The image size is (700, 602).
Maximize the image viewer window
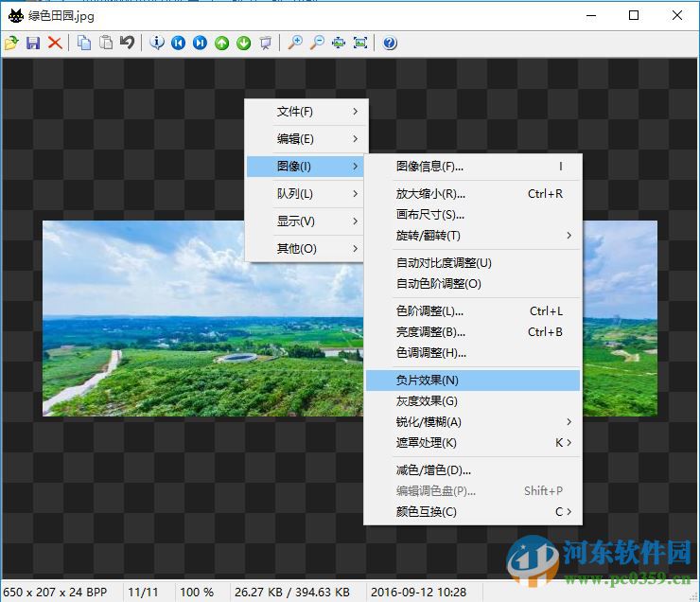[x=634, y=16]
